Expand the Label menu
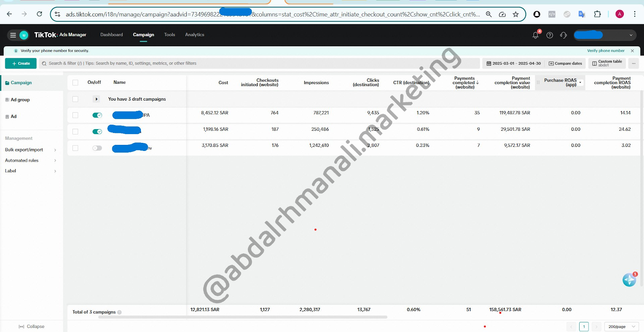This screenshot has height=332, width=644. (x=31, y=171)
